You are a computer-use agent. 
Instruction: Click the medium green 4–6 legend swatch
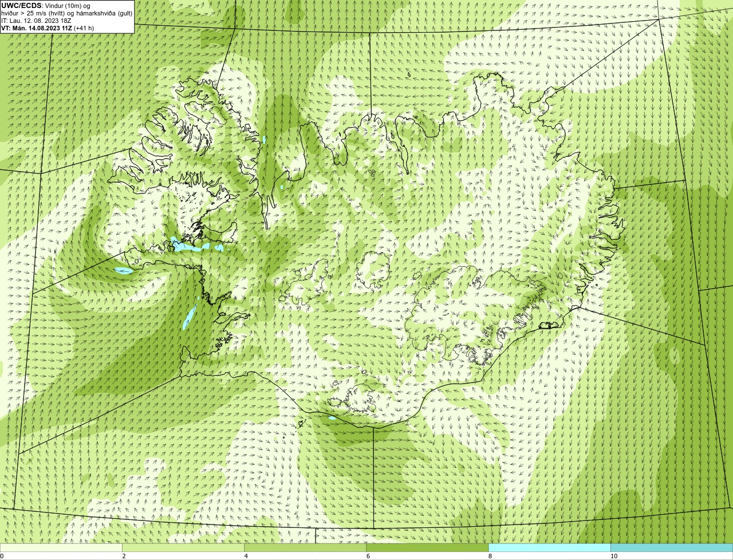coord(305,548)
